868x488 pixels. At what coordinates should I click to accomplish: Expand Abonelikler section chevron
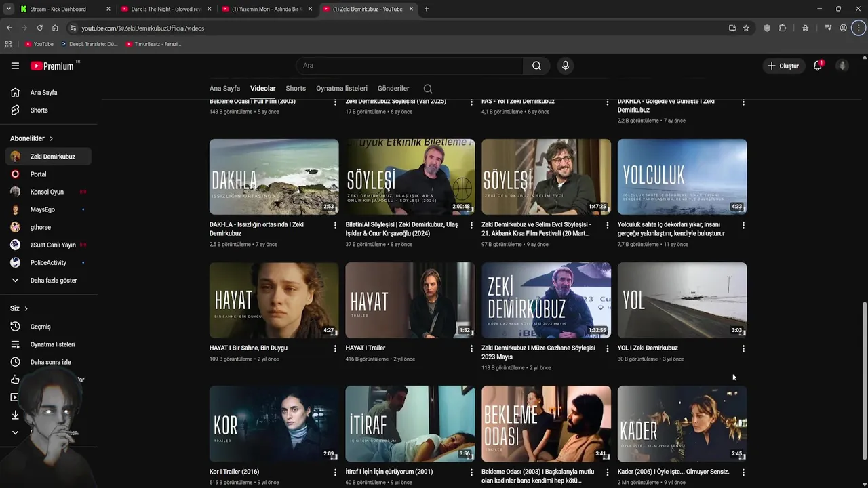click(51, 138)
